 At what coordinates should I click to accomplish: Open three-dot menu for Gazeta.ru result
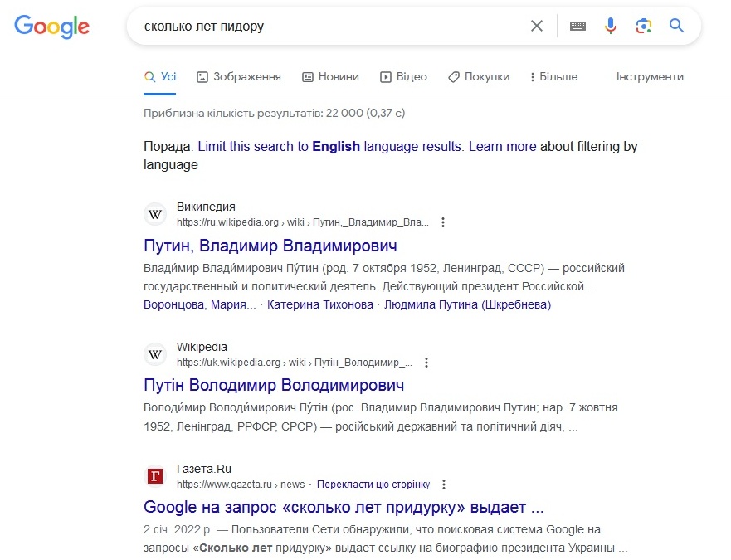444,485
